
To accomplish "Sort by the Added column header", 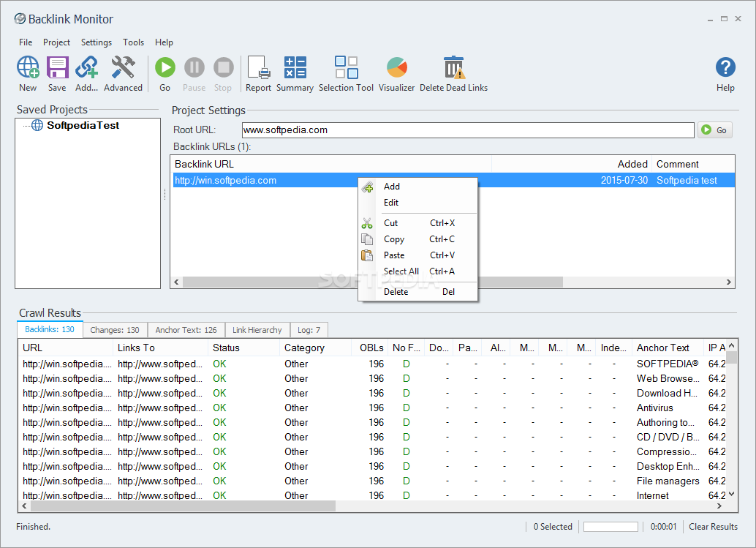I will pos(572,164).
